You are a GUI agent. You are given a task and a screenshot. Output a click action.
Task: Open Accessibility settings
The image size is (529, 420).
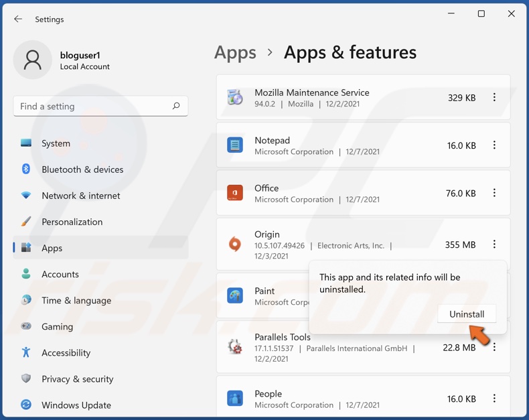click(100, 352)
